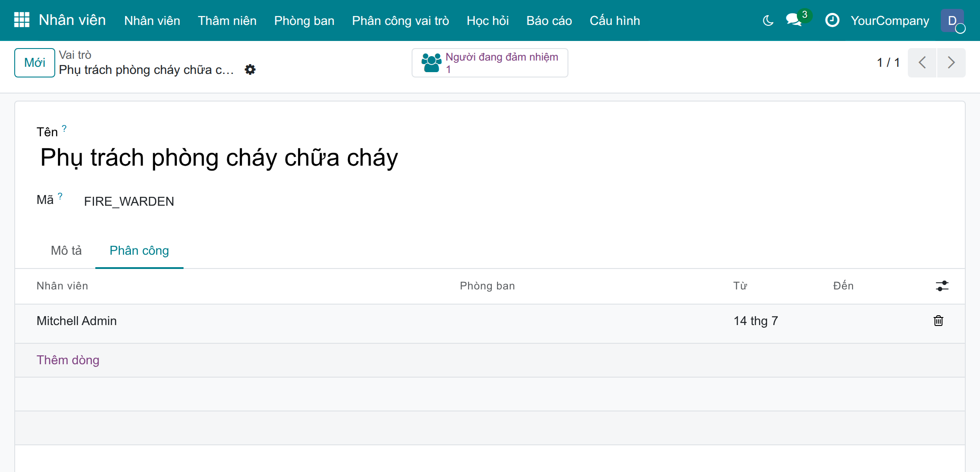Screen dimensions: 980x472
Task: Show the help tooltip beside Tên
Action: (64, 129)
